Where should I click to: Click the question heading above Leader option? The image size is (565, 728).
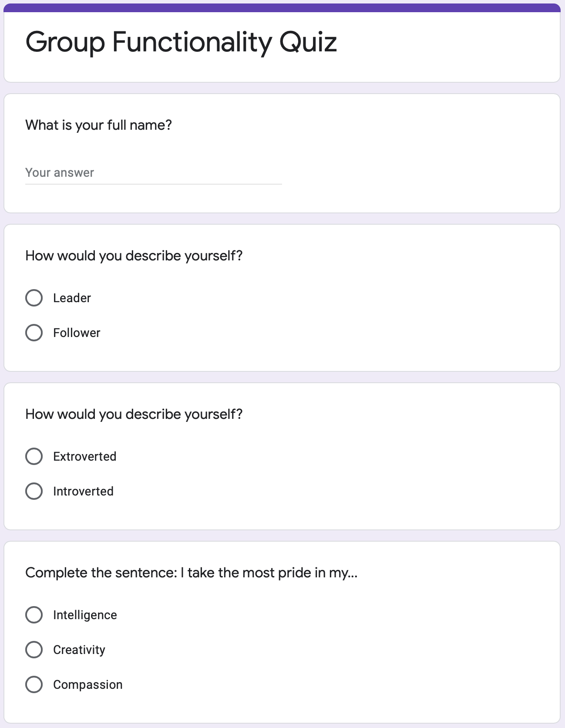coord(134,256)
